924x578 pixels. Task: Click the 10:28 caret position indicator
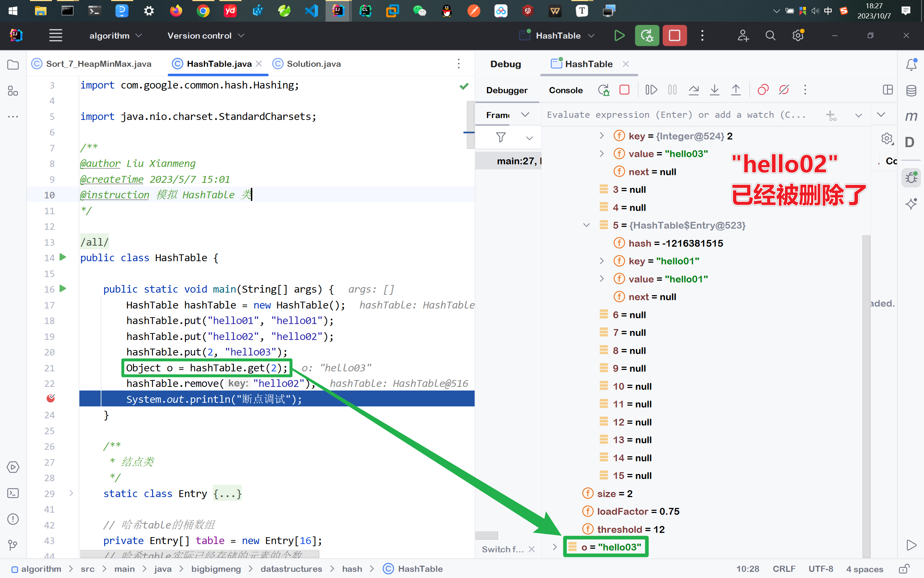[x=748, y=569]
